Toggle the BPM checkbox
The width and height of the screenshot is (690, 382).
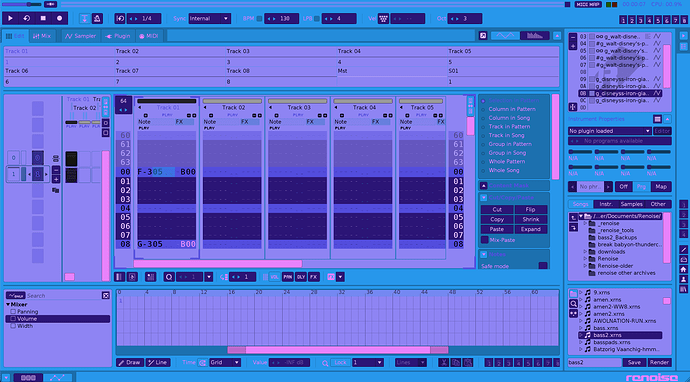[x=259, y=18]
